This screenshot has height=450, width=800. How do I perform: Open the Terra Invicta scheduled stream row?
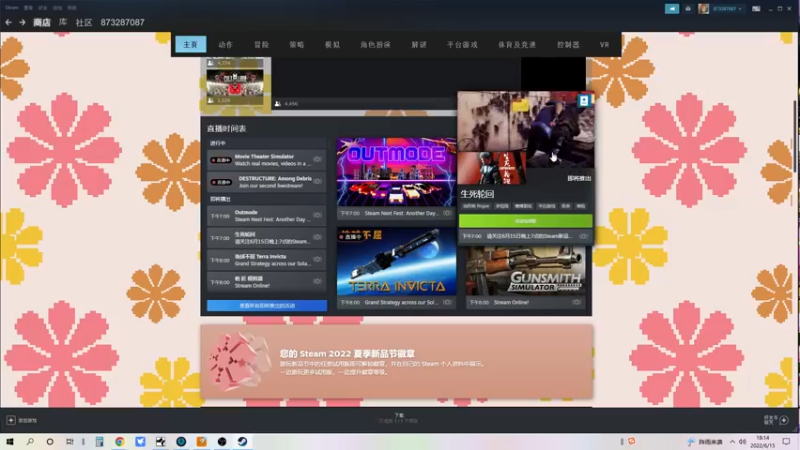(266, 260)
